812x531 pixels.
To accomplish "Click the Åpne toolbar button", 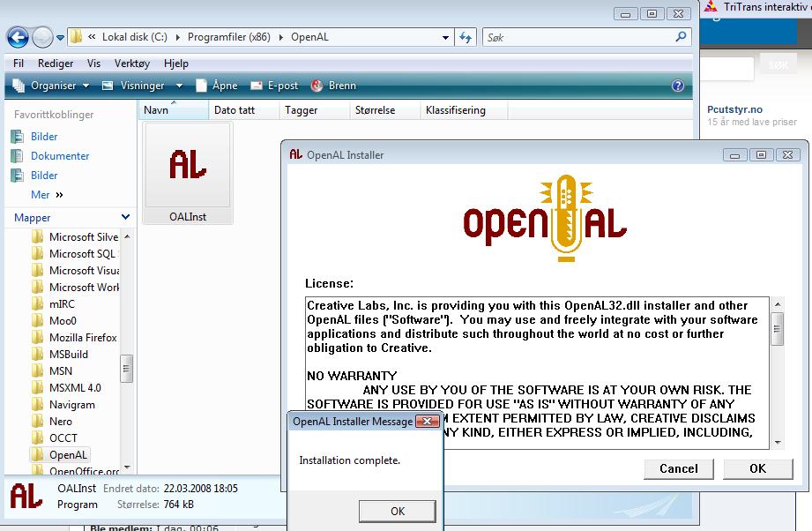I will click(x=217, y=86).
